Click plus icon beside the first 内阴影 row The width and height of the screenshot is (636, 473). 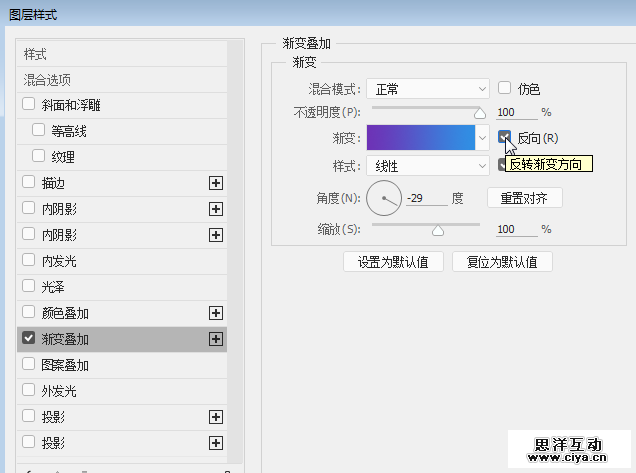[x=215, y=209]
